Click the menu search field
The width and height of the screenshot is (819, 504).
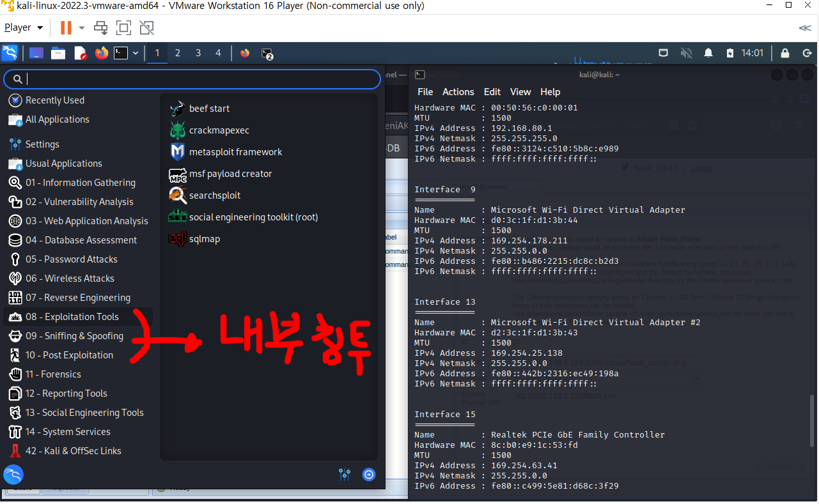click(x=192, y=79)
